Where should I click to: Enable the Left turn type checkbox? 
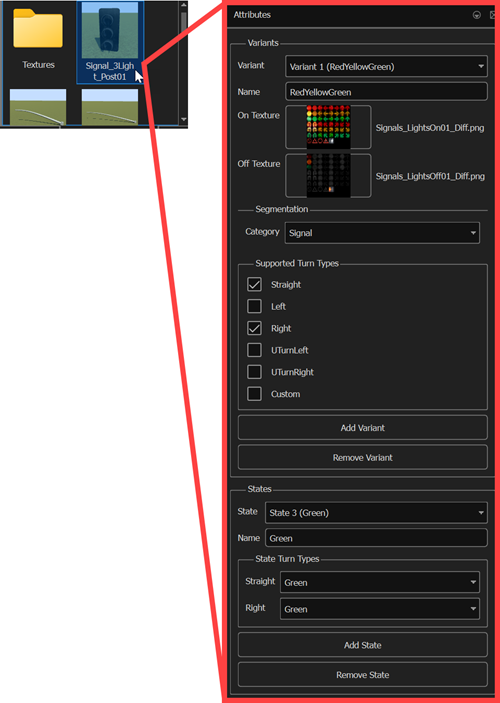pyautogui.click(x=254, y=306)
